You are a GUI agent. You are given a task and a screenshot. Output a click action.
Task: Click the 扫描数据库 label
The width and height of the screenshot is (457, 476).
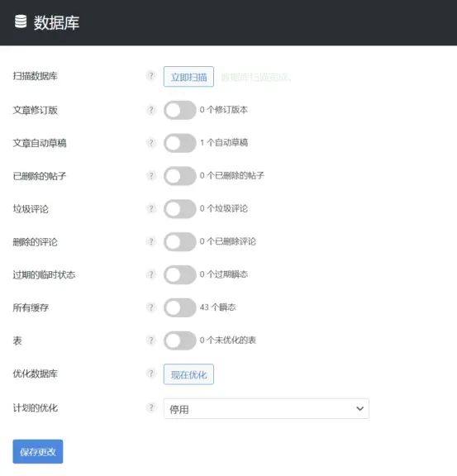[36, 76]
